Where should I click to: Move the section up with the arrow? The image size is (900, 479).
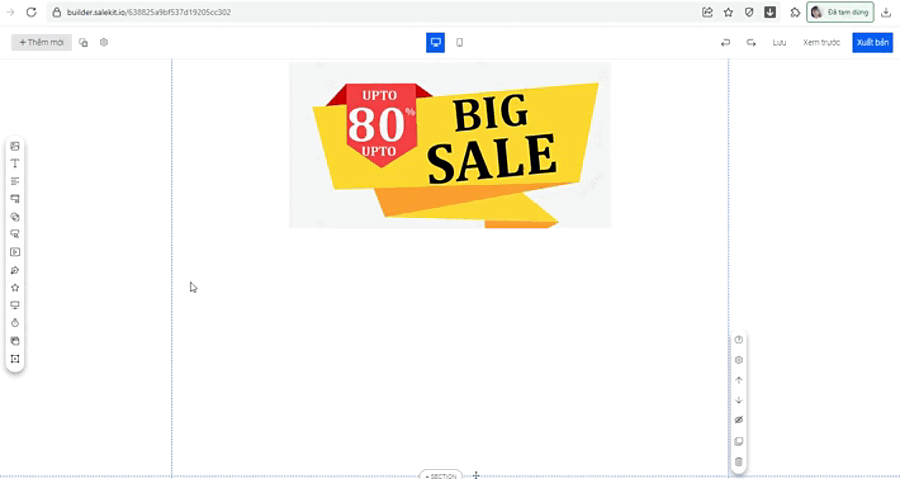pos(739,380)
